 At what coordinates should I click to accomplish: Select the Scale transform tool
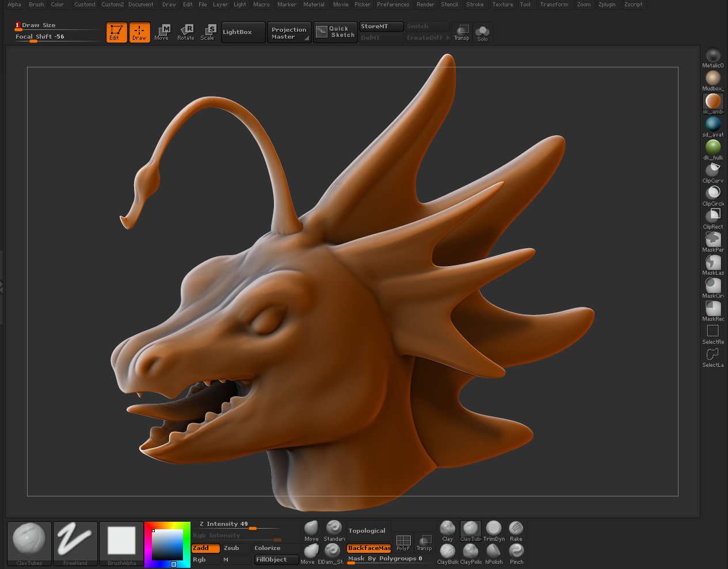pos(208,32)
